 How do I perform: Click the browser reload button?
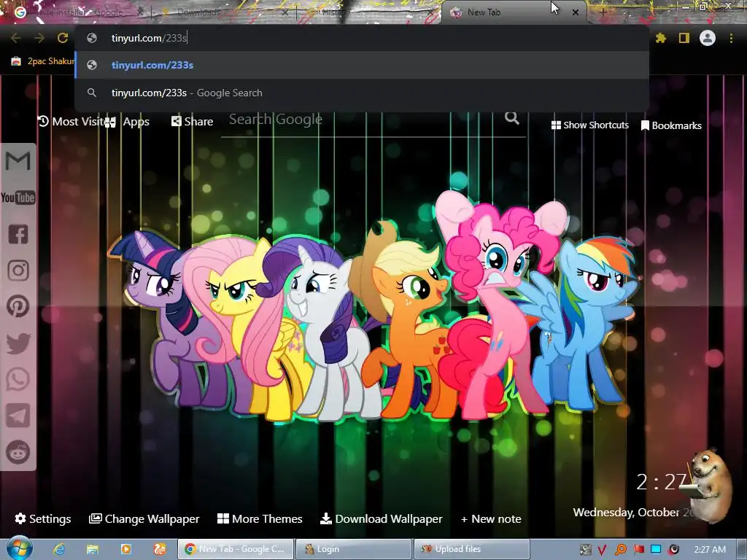(63, 38)
